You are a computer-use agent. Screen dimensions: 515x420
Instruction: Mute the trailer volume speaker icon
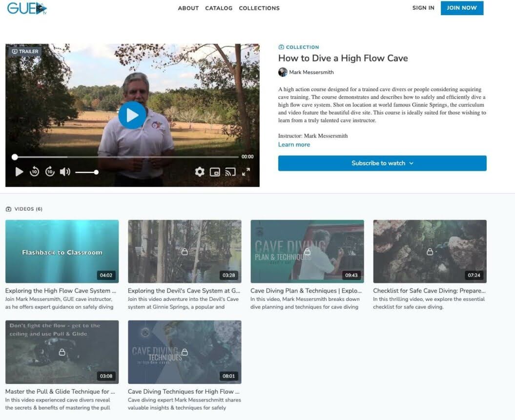pyautogui.click(x=65, y=172)
